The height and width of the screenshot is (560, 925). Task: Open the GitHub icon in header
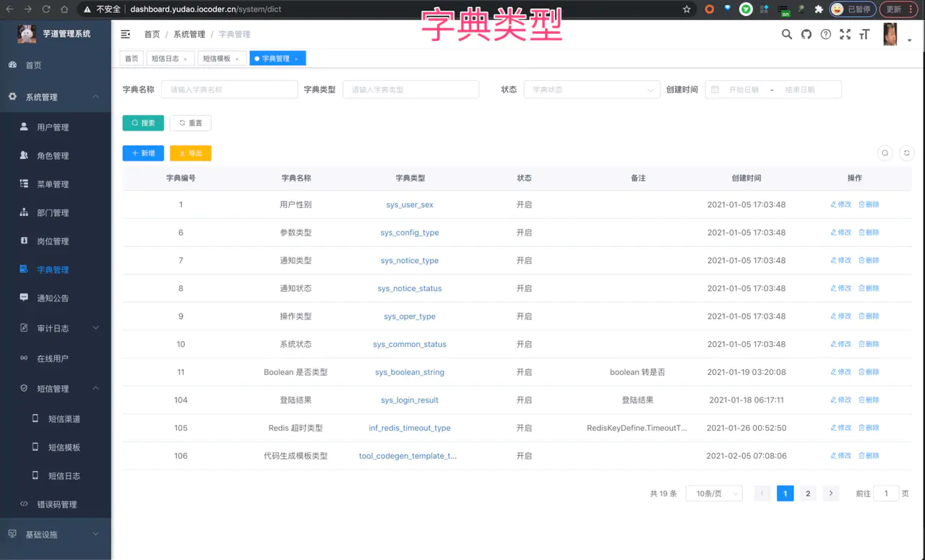(x=806, y=34)
